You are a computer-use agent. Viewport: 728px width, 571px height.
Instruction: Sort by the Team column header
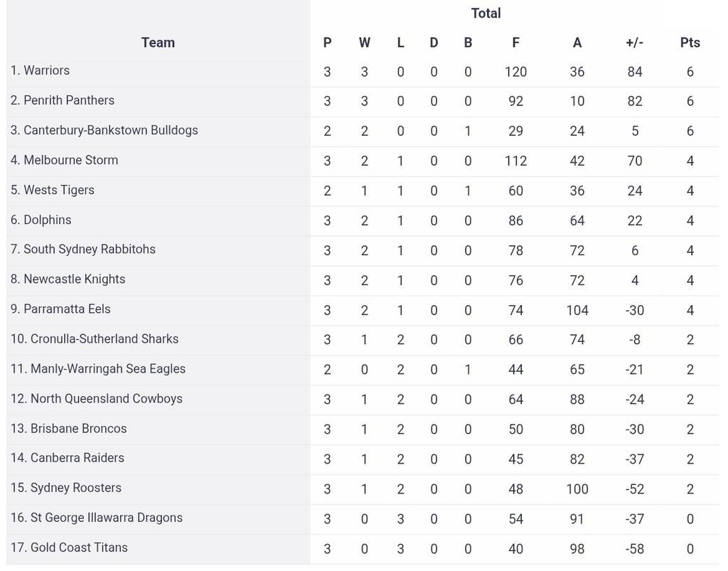[158, 43]
